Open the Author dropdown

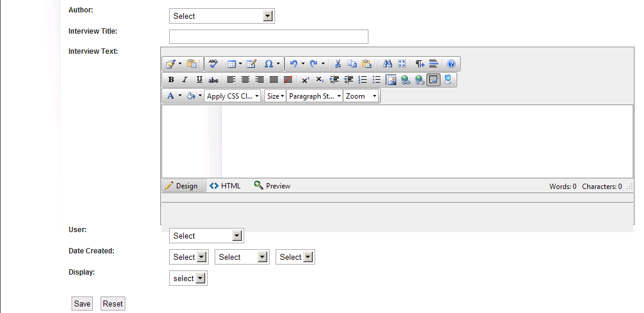(x=222, y=16)
